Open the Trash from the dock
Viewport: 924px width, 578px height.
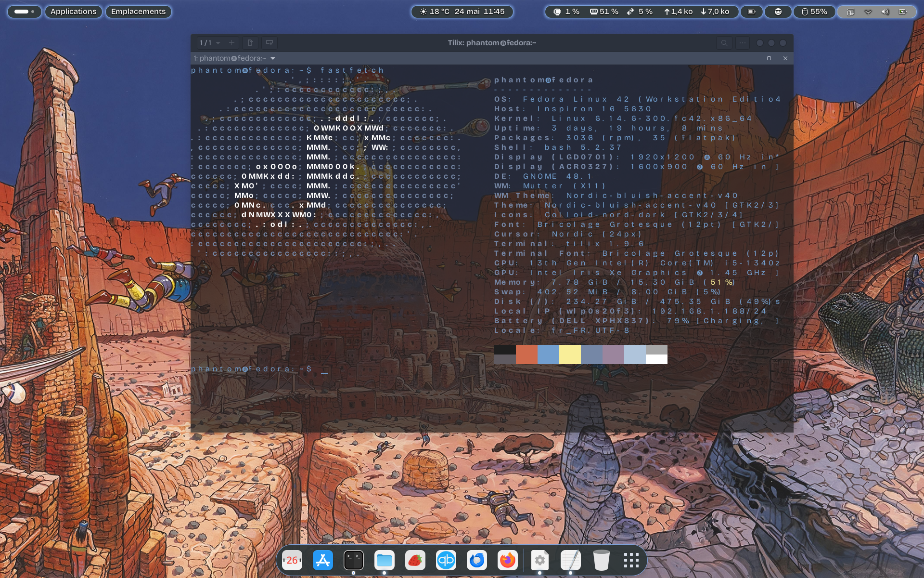[x=602, y=560]
